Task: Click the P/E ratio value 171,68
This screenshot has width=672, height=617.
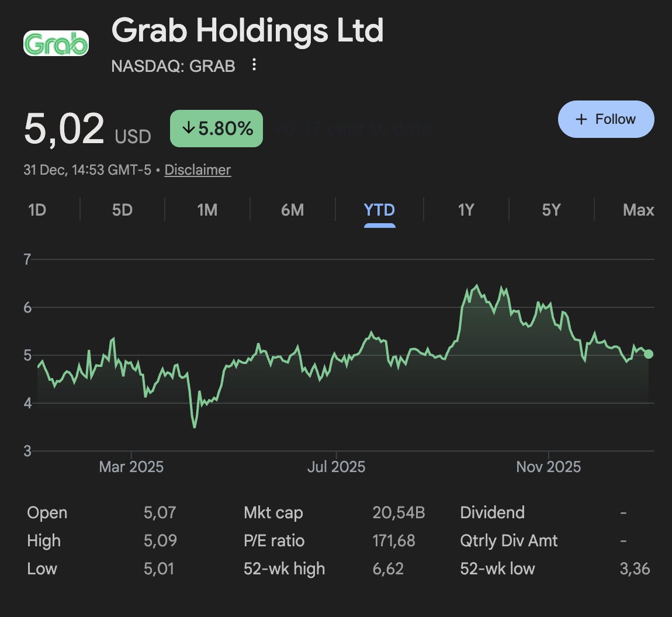Action: (394, 540)
